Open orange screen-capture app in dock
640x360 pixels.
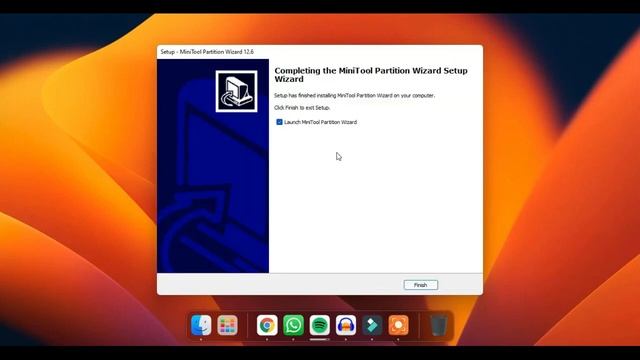point(398,325)
